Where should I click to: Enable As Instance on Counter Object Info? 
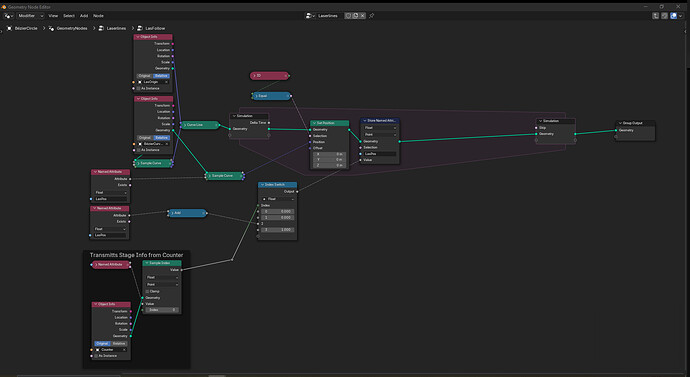click(x=95, y=356)
